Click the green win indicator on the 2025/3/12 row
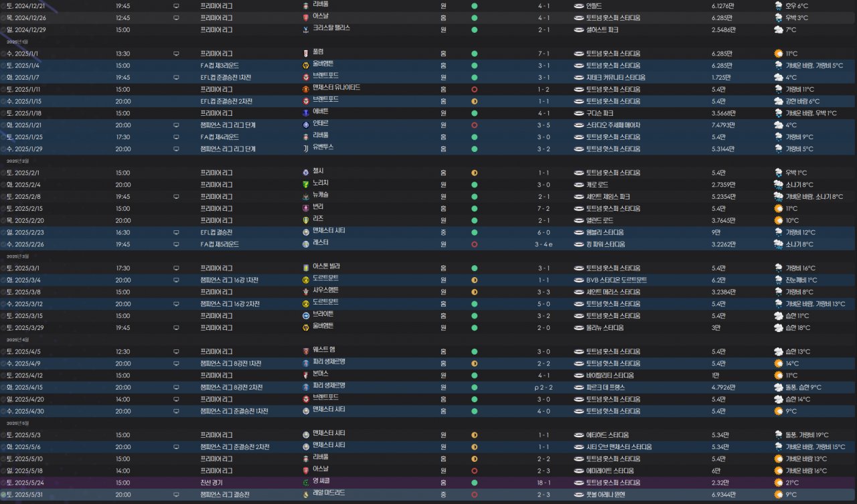 [474, 304]
